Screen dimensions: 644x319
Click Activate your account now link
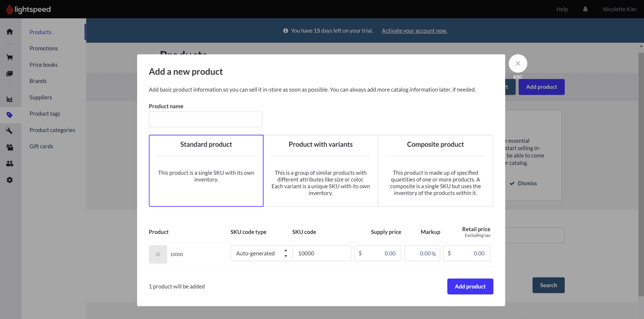click(414, 31)
